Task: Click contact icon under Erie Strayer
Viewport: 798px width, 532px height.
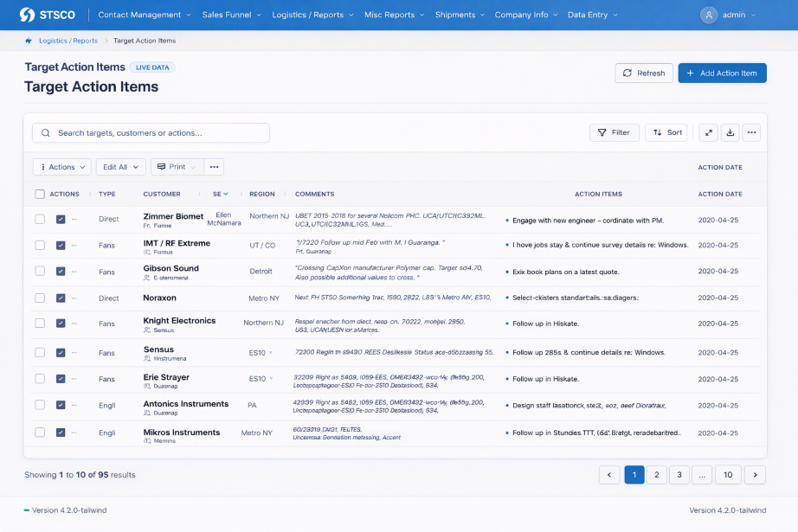Action: coord(147,386)
